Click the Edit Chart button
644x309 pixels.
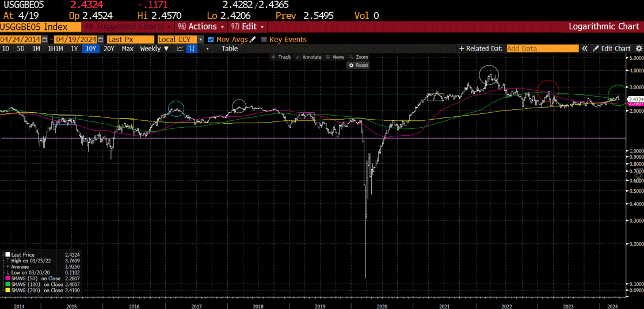pos(612,48)
